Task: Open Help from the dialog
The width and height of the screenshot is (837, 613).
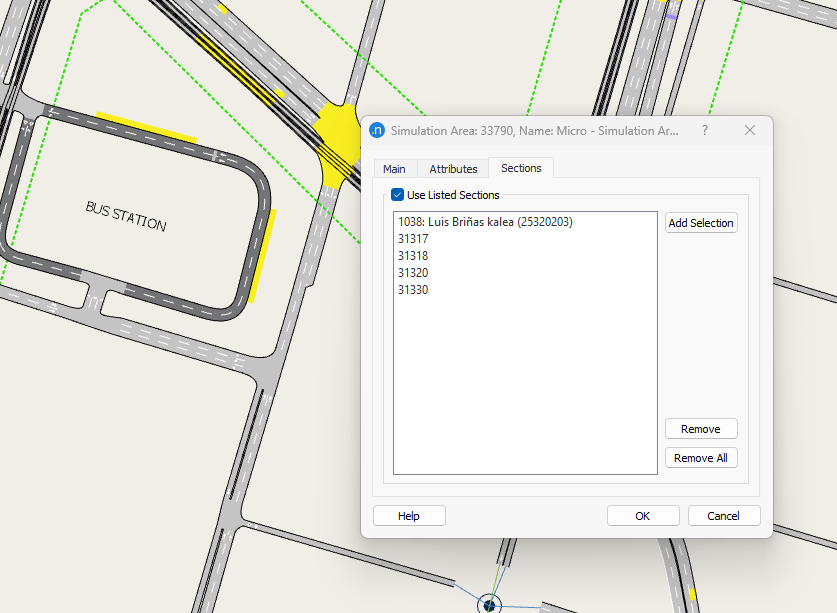Action: click(408, 515)
